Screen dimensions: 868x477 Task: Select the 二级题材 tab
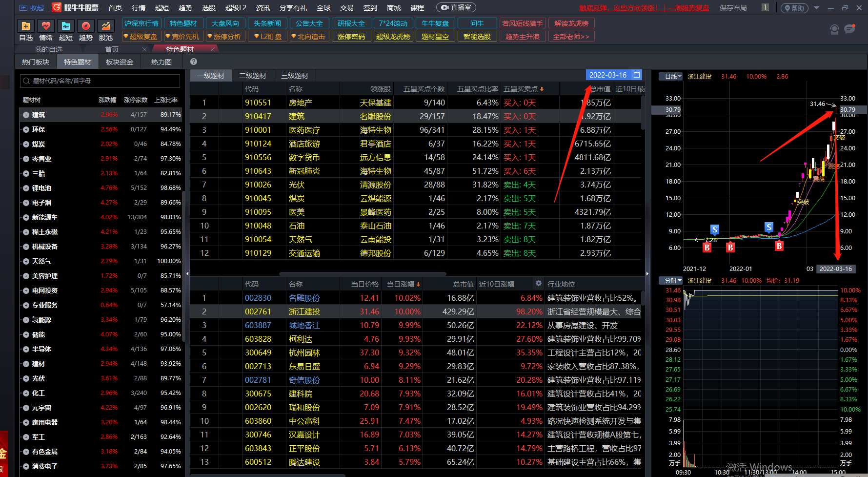[x=253, y=76]
